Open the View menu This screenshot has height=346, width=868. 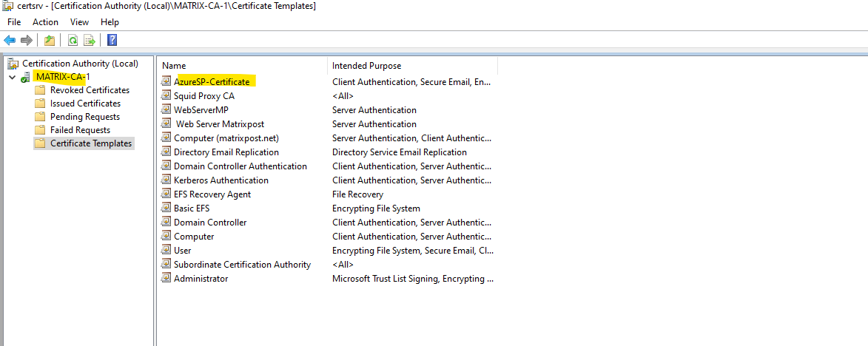80,22
